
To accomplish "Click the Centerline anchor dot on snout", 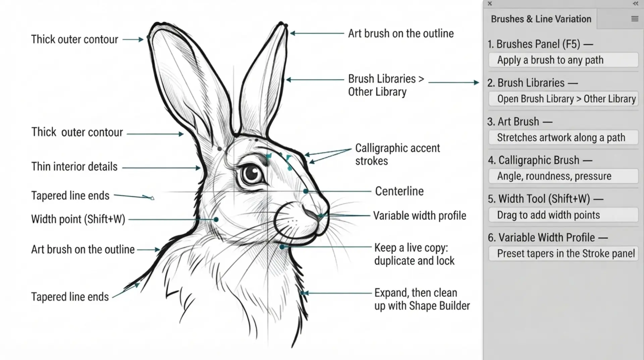I will click(306, 191).
